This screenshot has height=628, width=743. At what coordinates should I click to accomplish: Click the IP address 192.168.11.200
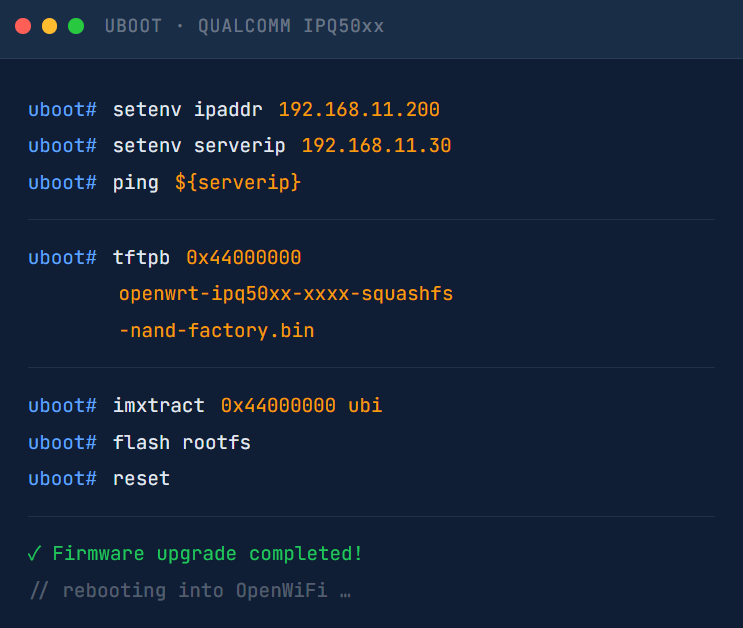[x=359, y=110]
